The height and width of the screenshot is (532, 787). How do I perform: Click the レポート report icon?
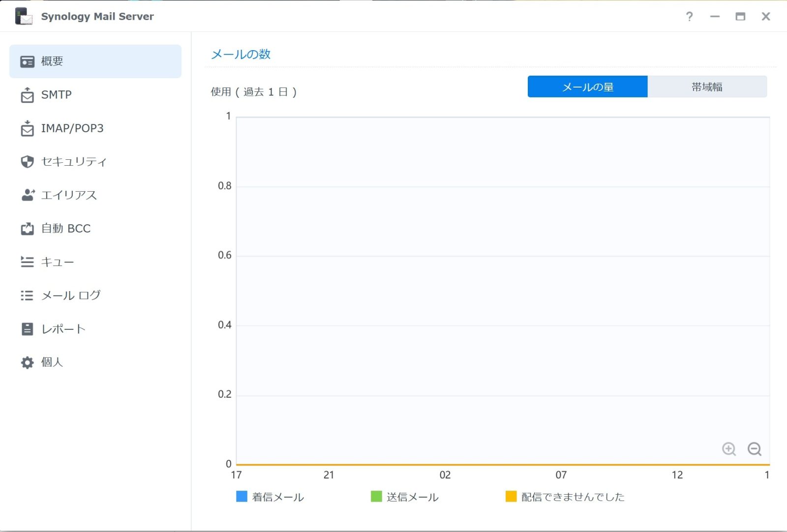coord(28,329)
